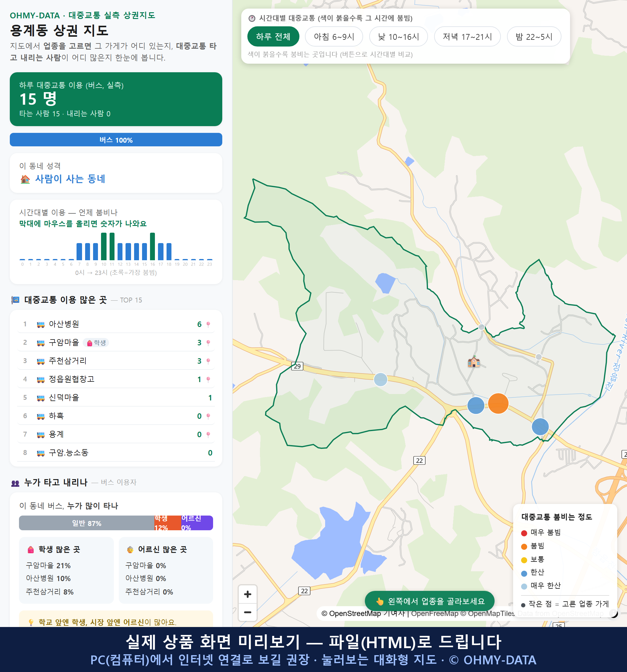Click 구암마을 21% under 학생 많은 곳
This screenshot has height=672, width=627.
tap(48, 565)
